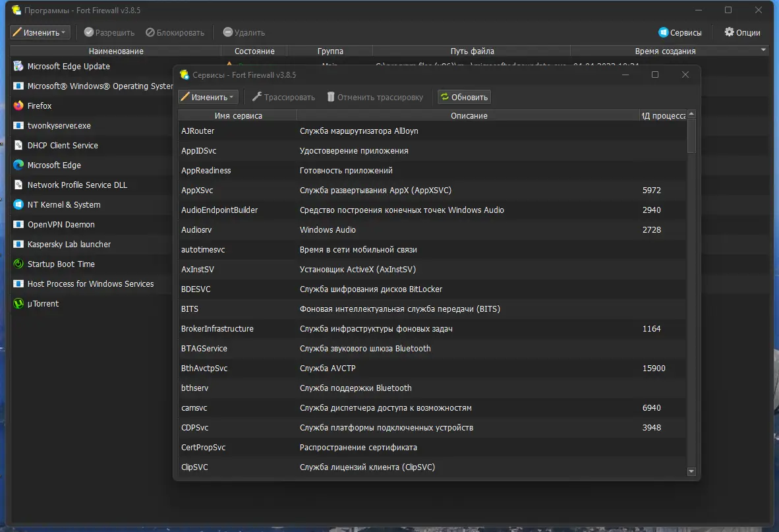Select the AppXSvc service row
The image size is (779, 532).
pyautogui.click(x=432, y=191)
